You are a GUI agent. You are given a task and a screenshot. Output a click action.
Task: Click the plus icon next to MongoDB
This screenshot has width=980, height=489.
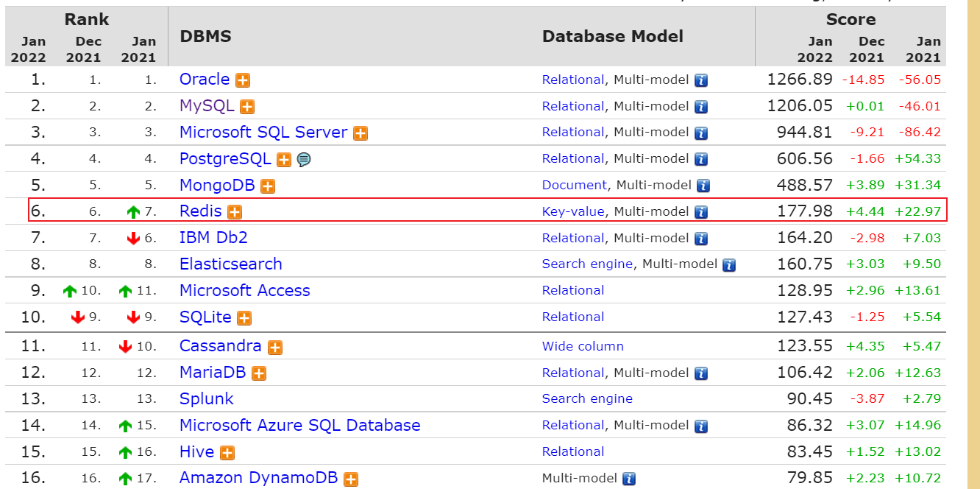268,186
